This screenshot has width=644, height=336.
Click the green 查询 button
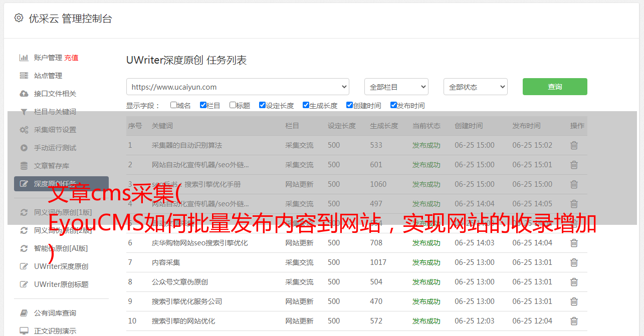(555, 87)
